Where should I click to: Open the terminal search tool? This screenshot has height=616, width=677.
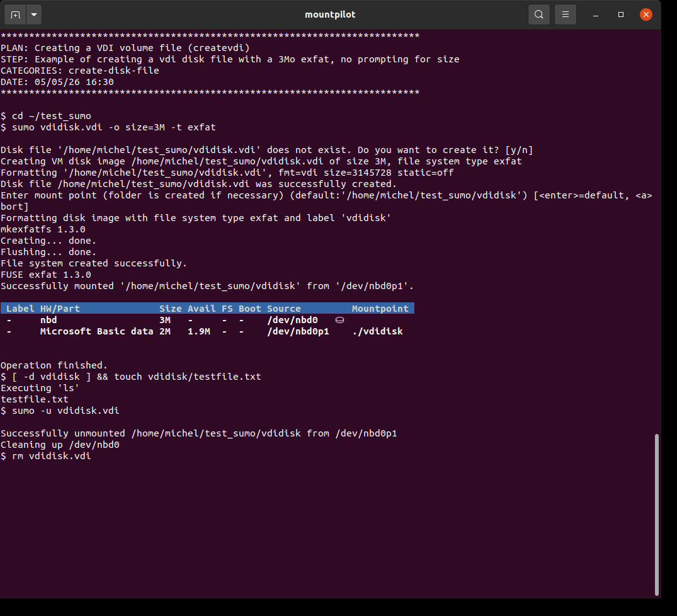tap(539, 14)
